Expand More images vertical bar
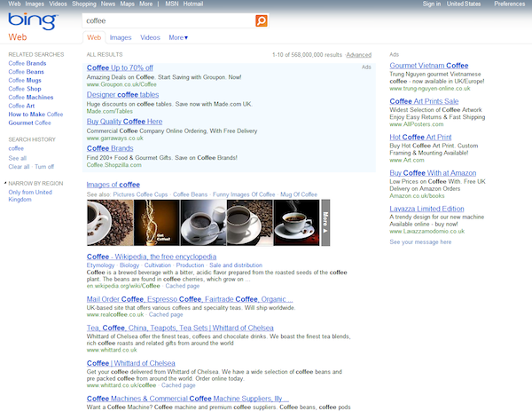Screen dimensions: 532x411 [325, 221]
